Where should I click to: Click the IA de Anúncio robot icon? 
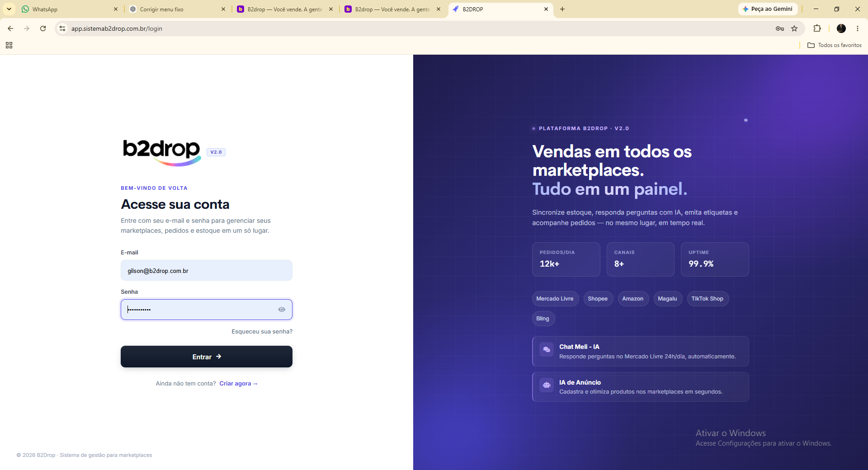click(547, 385)
